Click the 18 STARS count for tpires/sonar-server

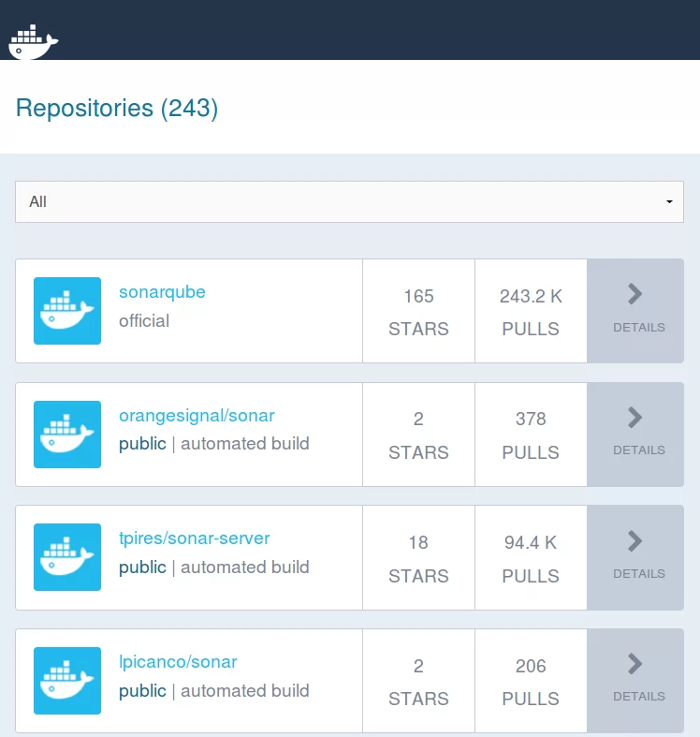(x=418, y=559)
